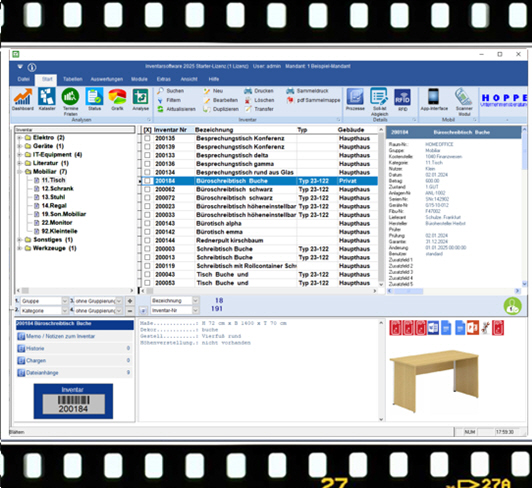Click pdf Sammelmappe
The image size is (532, 488).
point(313,100)
